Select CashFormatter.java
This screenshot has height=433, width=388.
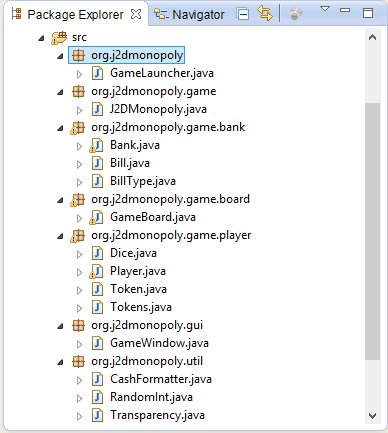(161, 379)
